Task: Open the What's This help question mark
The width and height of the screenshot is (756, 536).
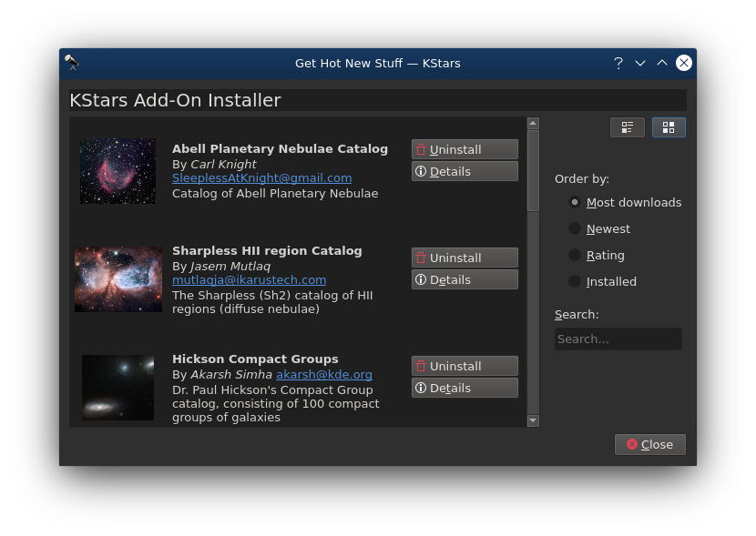Action: [x=618, y=63]
